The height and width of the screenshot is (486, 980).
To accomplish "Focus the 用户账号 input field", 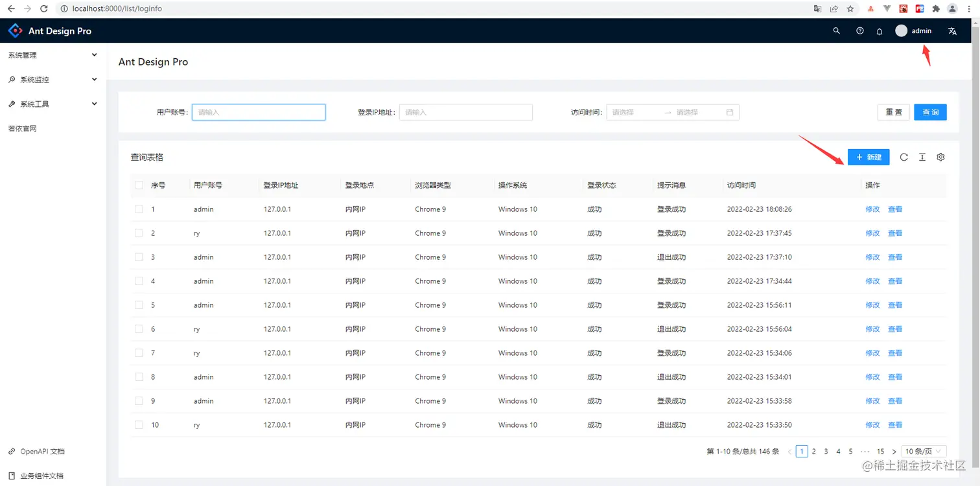I will [x=259, y=112].
